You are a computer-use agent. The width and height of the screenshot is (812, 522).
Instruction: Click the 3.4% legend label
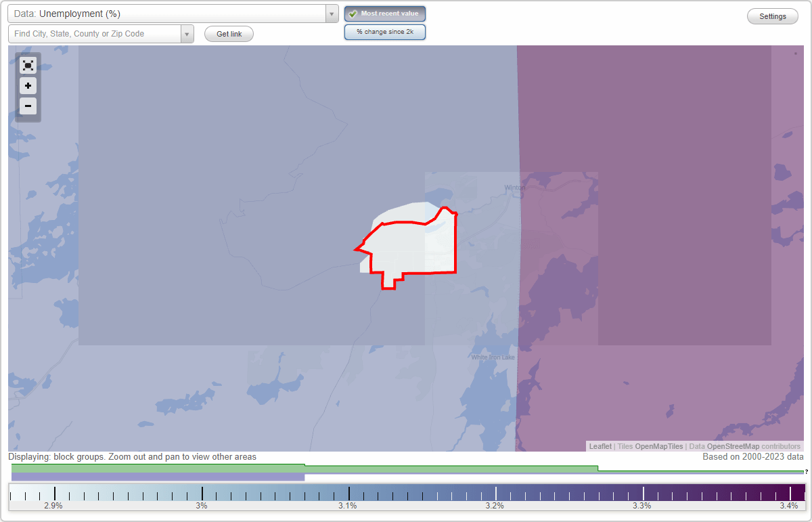pos(788,506)
